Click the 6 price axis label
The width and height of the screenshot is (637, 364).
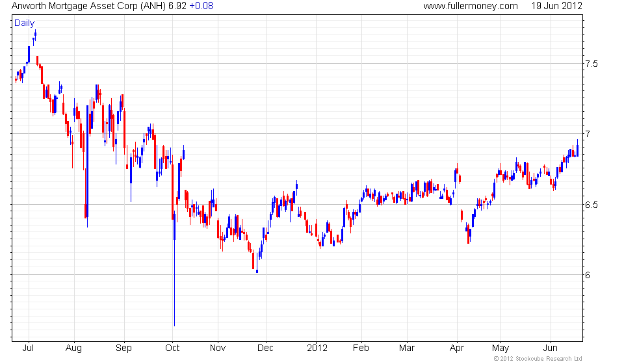tap(588, 275)
